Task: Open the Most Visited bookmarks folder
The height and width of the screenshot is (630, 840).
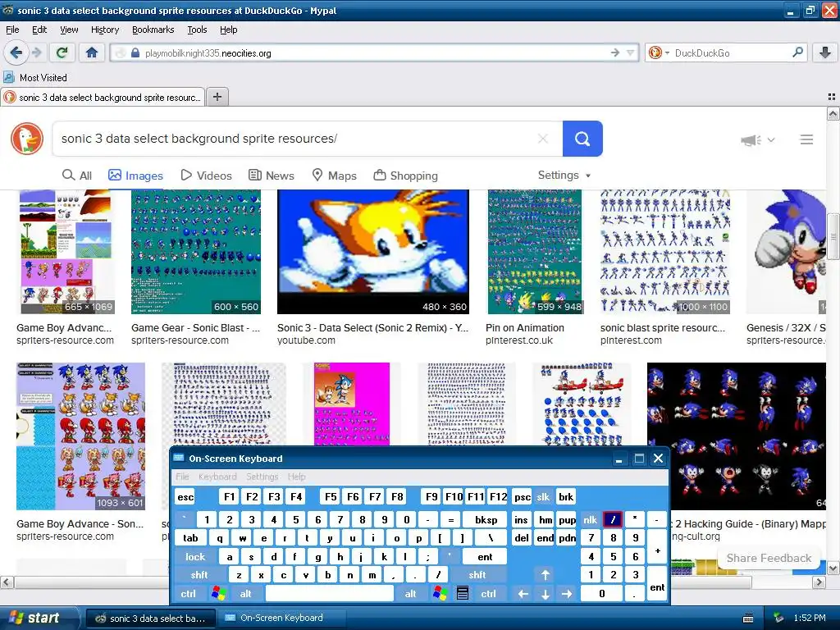Action: [35, 78]
